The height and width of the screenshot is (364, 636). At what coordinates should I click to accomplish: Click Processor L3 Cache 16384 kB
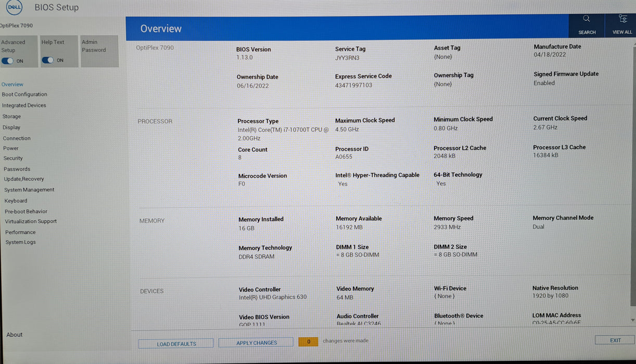(545, 155)
